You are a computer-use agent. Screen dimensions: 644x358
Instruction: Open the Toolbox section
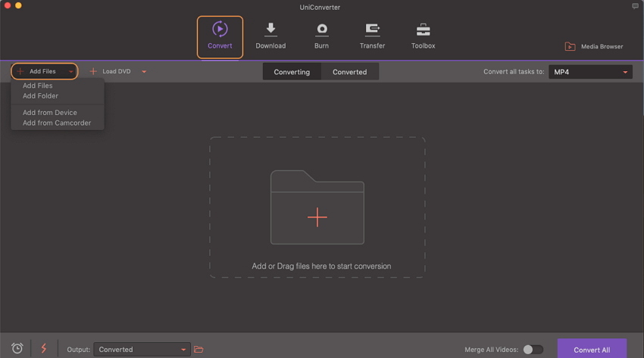(x=423, y=37)
